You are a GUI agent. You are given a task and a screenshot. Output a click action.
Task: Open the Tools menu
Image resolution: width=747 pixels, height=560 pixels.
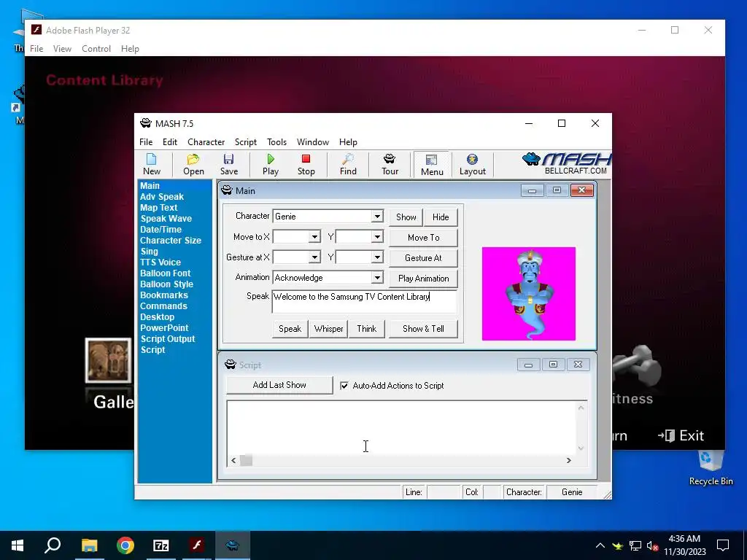(x=276, y=142)
